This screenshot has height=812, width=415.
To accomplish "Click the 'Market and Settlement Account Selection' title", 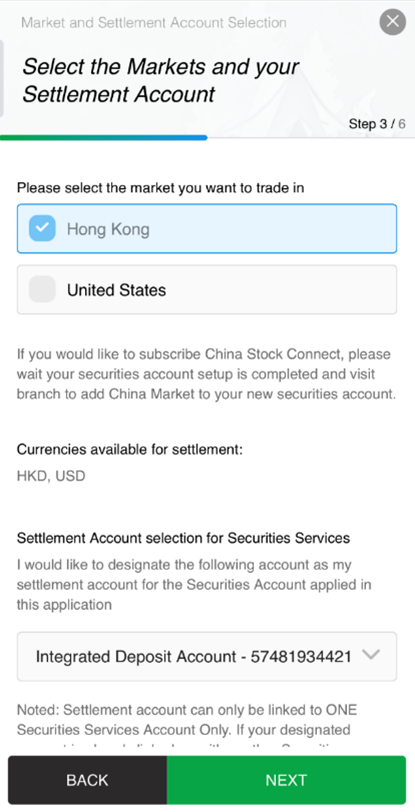I will click(x=154, y=23).
